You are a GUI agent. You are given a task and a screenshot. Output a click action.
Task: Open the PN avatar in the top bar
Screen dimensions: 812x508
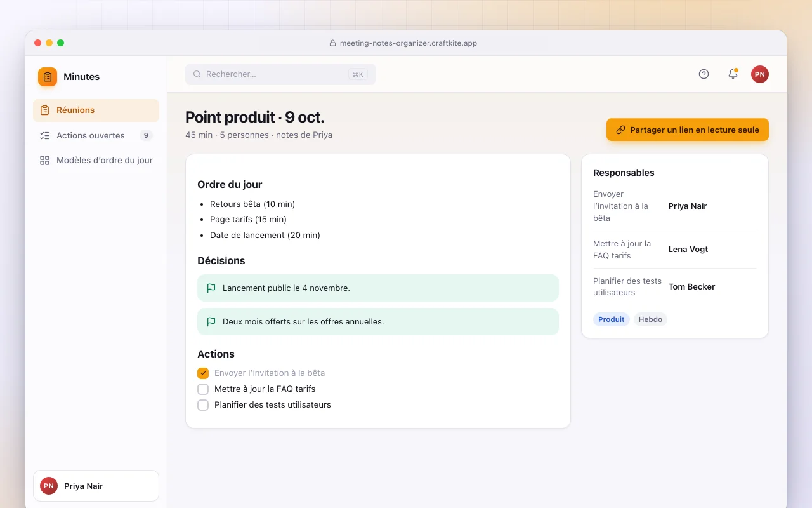tap(760, 74)
